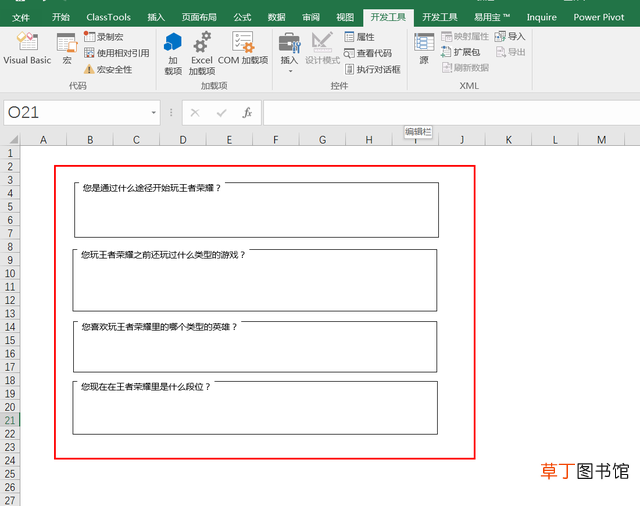
Task: Switch to the 视图 view tab
Action: [345, 18]
